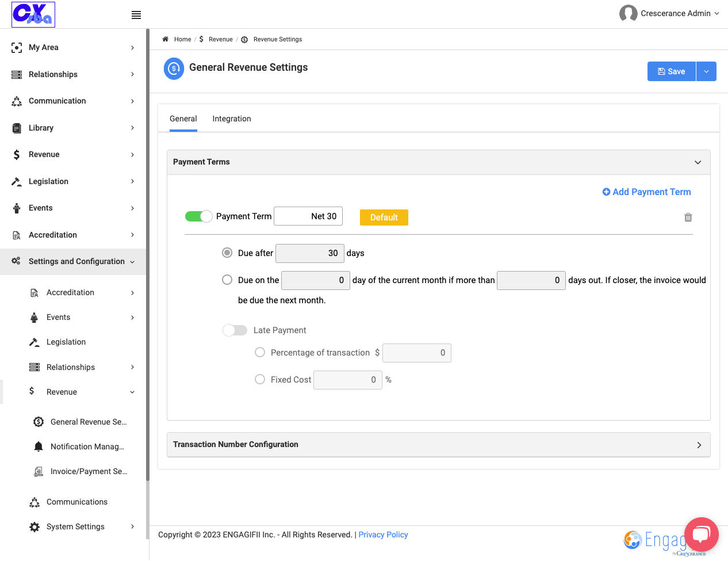The image size is (728, 561).
Task: Click the Relationships submenu icon under Settings
Action: click(x=35, y=367)
